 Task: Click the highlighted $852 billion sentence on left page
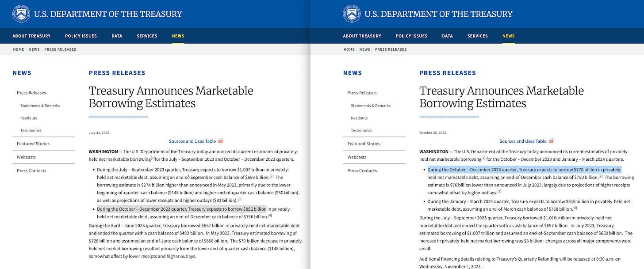click(x=182, y=209)
